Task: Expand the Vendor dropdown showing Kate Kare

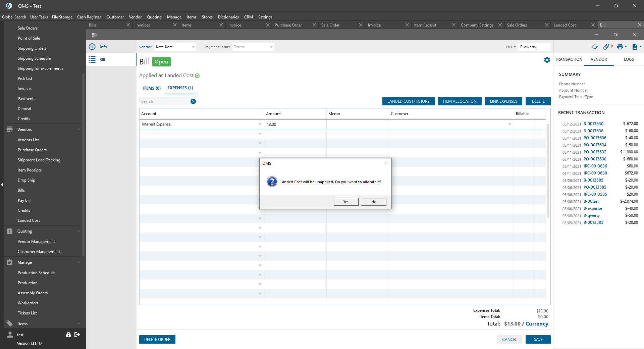Action: (193, 47)
